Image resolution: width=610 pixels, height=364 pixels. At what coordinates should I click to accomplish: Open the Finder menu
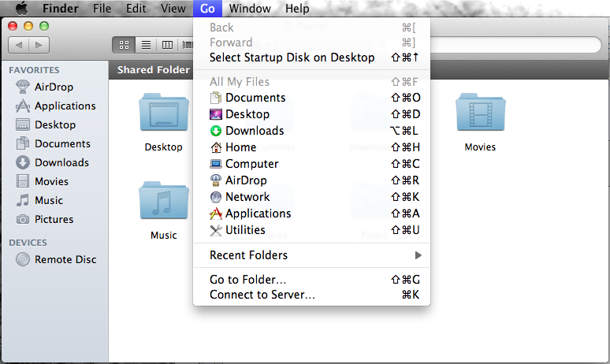tap(61, 8)
